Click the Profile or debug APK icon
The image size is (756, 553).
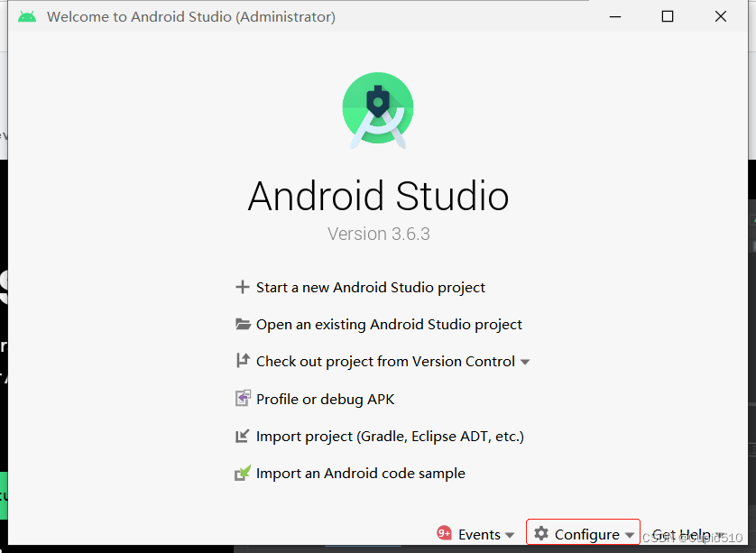point(243,398)
